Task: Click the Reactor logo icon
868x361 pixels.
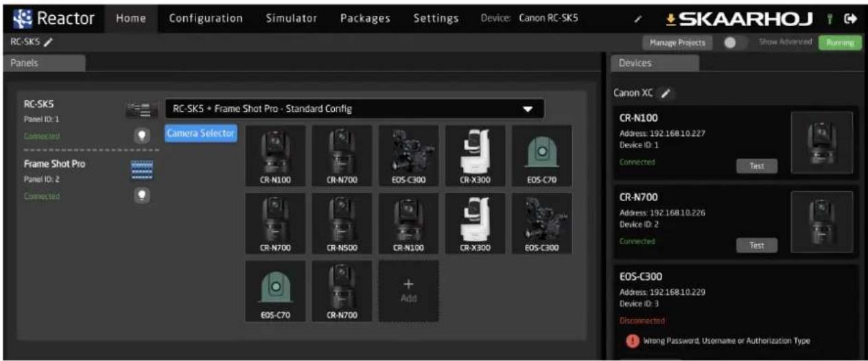Action: [23, 17]
